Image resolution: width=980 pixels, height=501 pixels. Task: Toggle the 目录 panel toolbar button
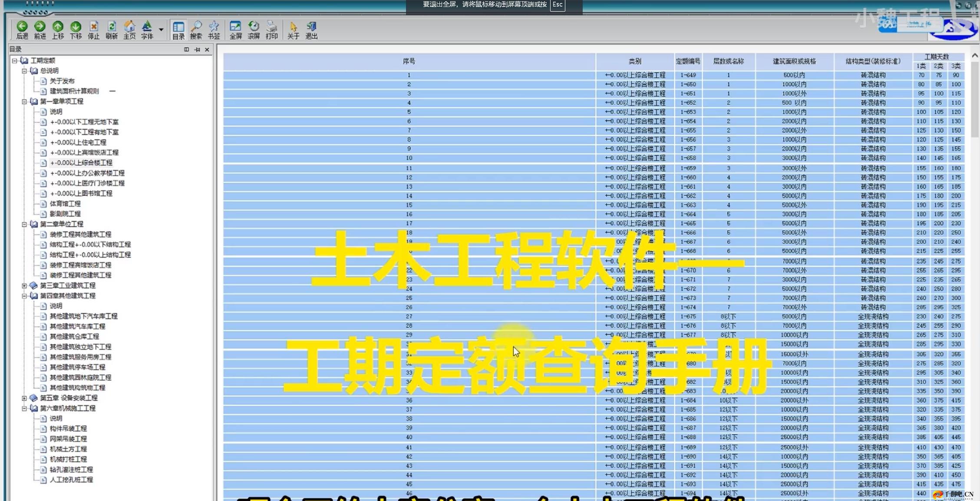point(178,27)
